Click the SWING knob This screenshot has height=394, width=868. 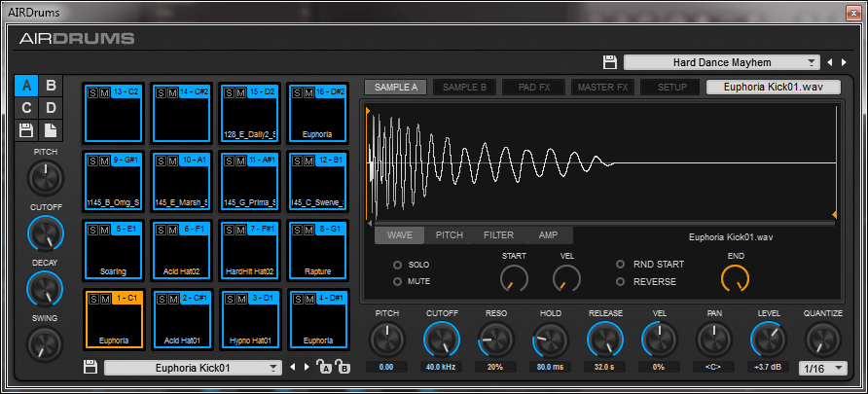(46, 344)
